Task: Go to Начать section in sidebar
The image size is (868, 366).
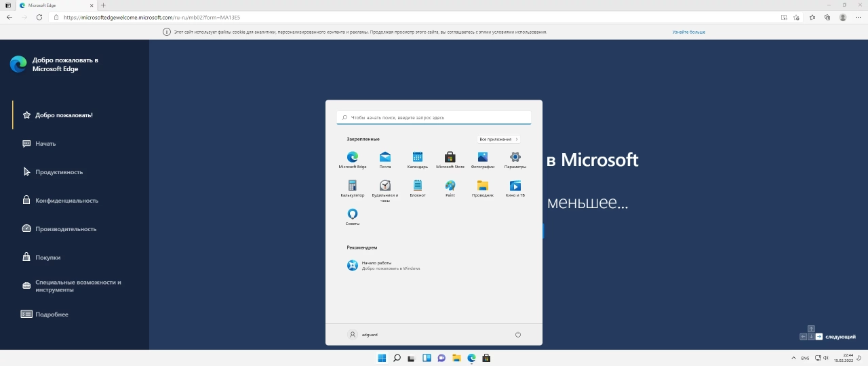Action: point(39,144)
